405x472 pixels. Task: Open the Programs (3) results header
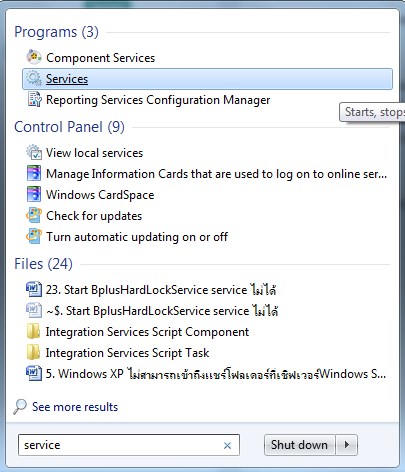coord(56,32)
